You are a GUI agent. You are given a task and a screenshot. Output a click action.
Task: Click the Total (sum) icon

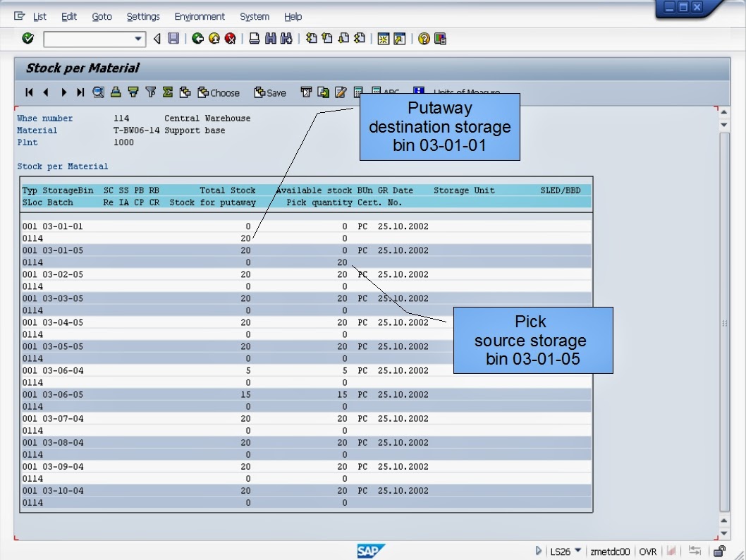[167, 92]
